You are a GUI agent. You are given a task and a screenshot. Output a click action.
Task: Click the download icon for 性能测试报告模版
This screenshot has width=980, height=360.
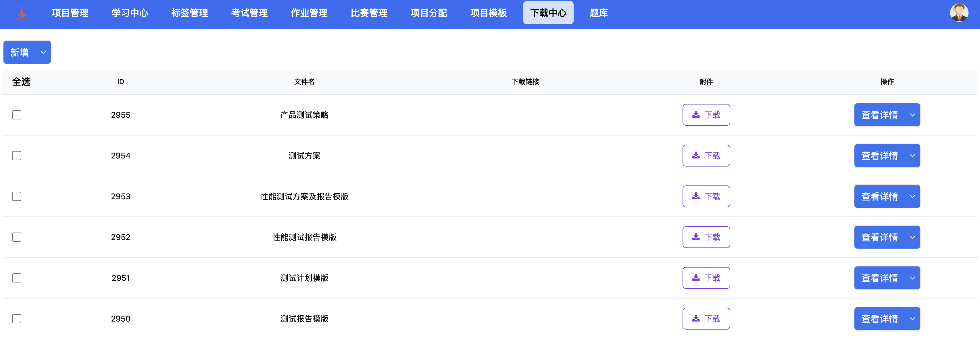pyautogui.click(x=696, y=237)
